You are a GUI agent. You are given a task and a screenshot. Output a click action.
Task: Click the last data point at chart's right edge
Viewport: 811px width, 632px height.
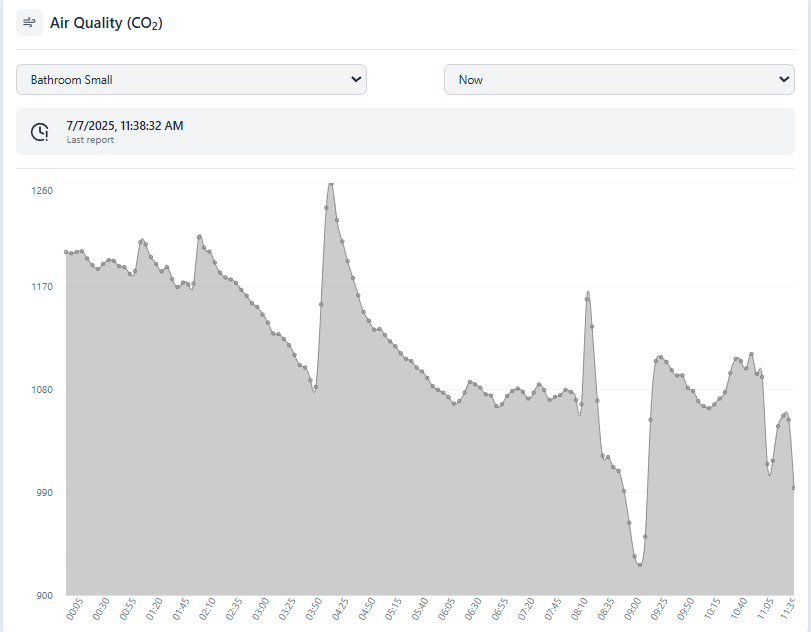(x=794, y=488)
